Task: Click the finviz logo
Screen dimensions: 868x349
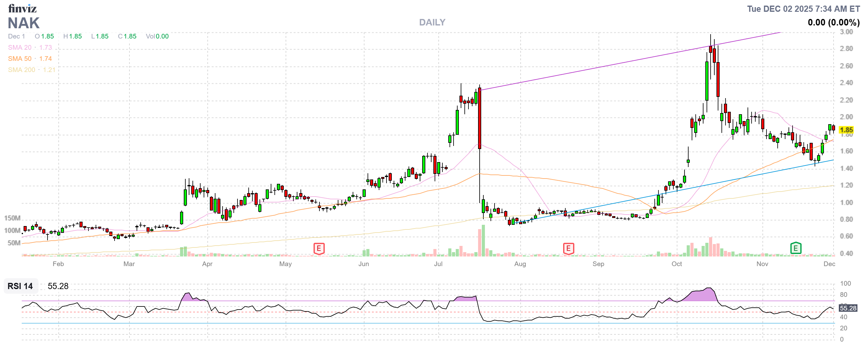Action: [x=22, y=8]
